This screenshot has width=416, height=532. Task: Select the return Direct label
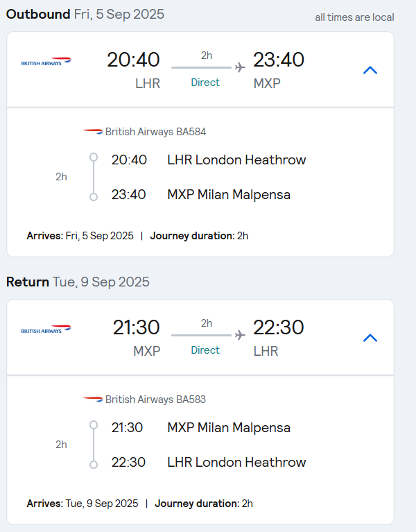coord(205,350)
